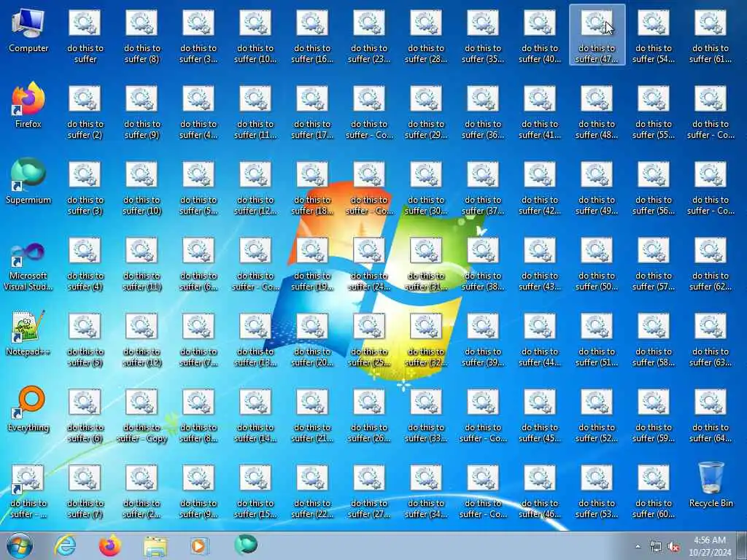
Task: Open the Windows Start menu
Action: coord(20,545)
